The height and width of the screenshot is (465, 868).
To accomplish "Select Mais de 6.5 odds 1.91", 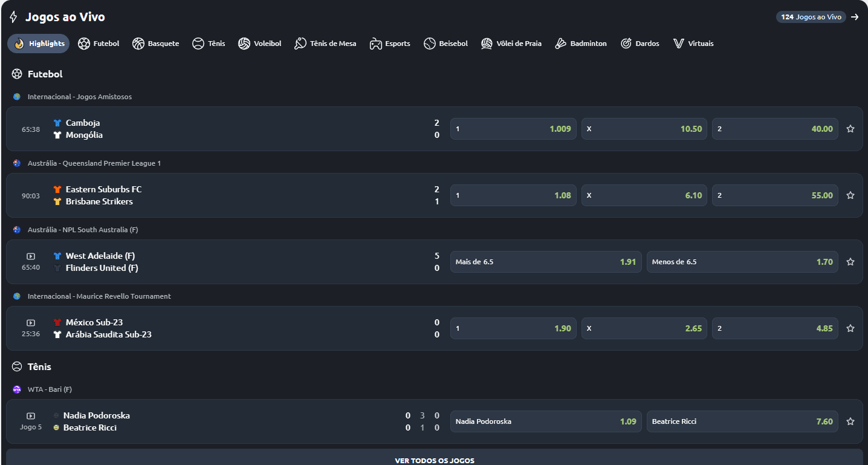I will point(545,262).
